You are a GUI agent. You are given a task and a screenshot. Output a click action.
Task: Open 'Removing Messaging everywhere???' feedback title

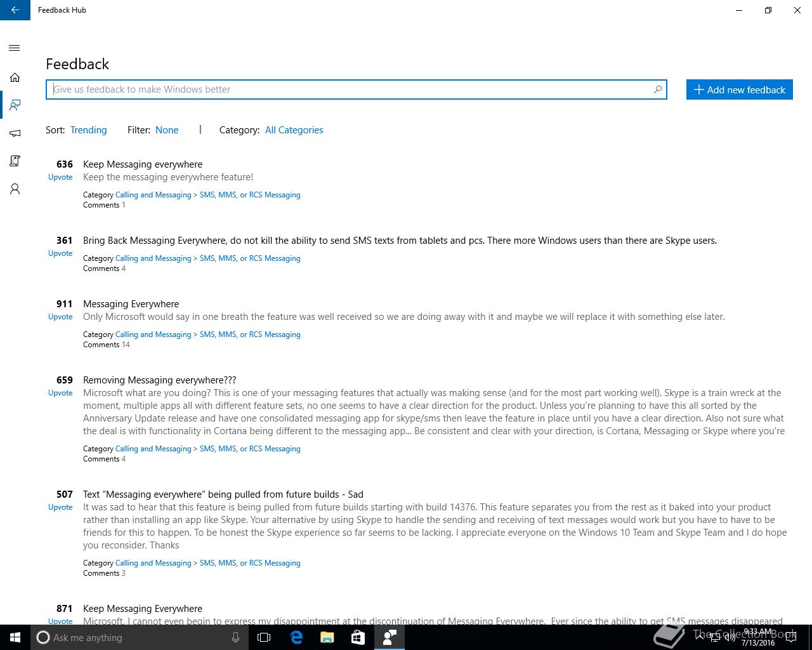[159, 380]
